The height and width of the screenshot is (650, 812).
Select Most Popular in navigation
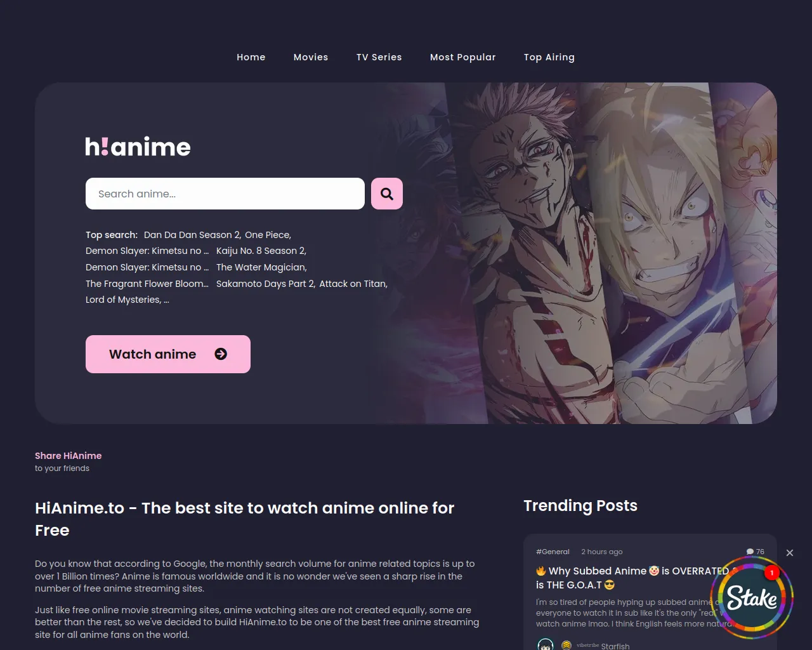(x=463, y=57)
